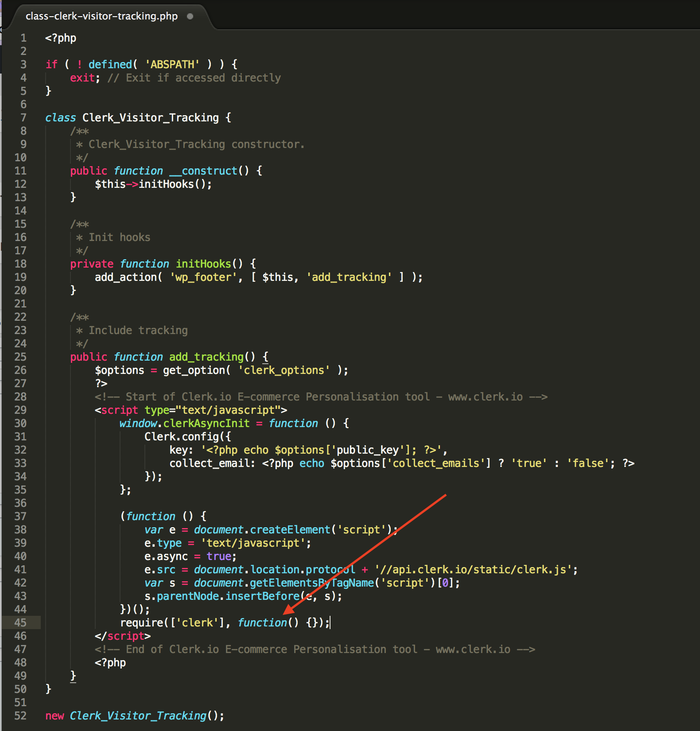This screenshot has width=700, height=731.
Task: Click line number 52 in the gutter
Action: [x=20, y=715]
